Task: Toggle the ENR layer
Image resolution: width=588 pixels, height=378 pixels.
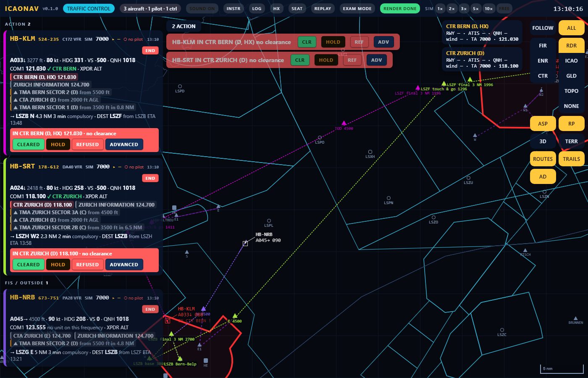Action: coord(543,61)
